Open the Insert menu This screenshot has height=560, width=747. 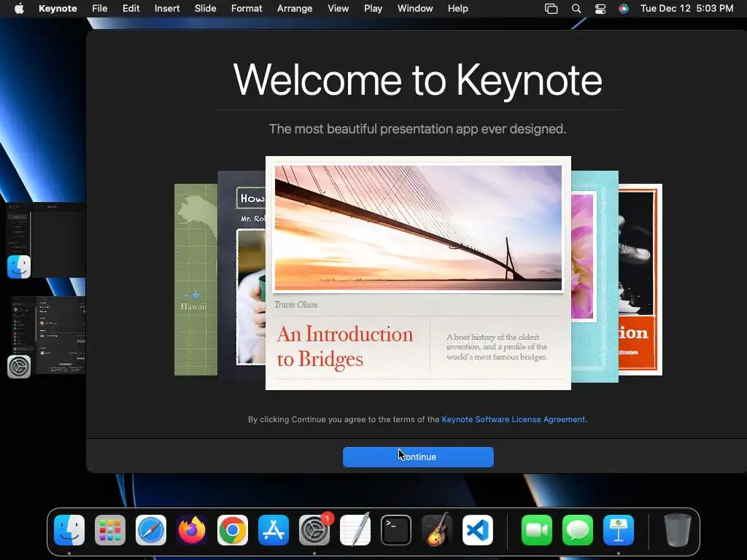[x=167, y=9]
